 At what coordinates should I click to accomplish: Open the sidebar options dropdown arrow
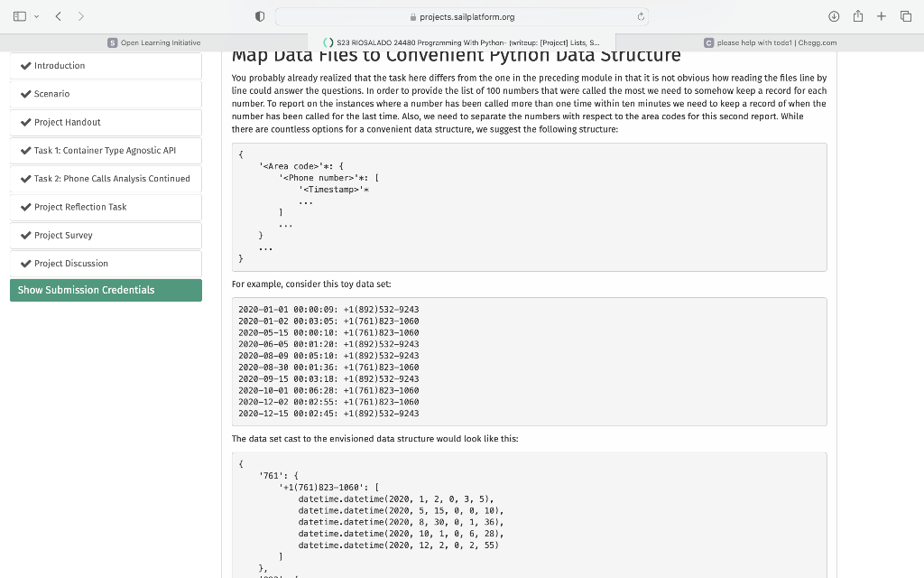[36, 16]
